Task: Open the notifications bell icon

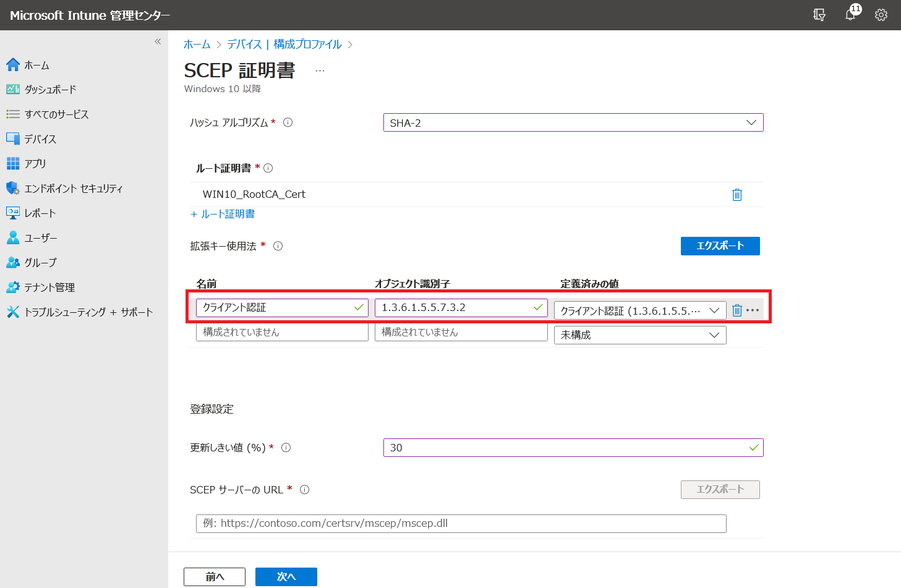Action: pos(852,14)
